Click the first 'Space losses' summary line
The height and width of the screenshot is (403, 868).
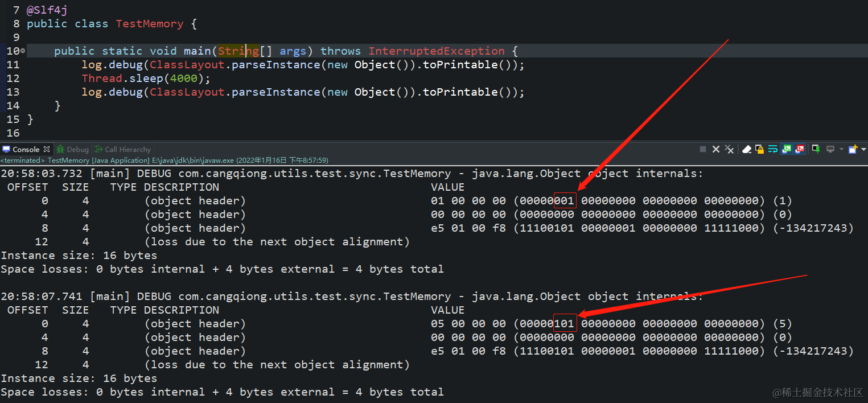coord(222,269)
